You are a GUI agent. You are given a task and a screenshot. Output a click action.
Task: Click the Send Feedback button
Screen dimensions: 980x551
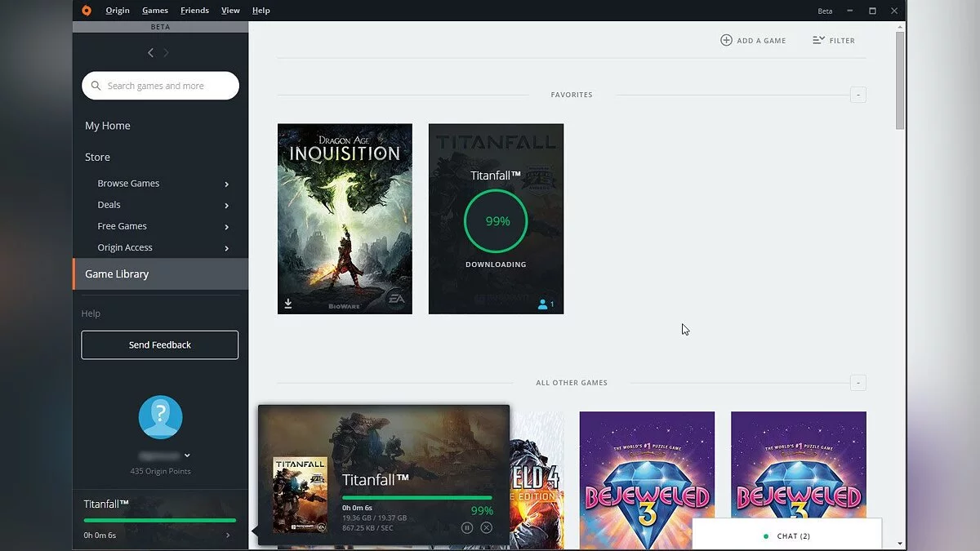tap(160, 345)
